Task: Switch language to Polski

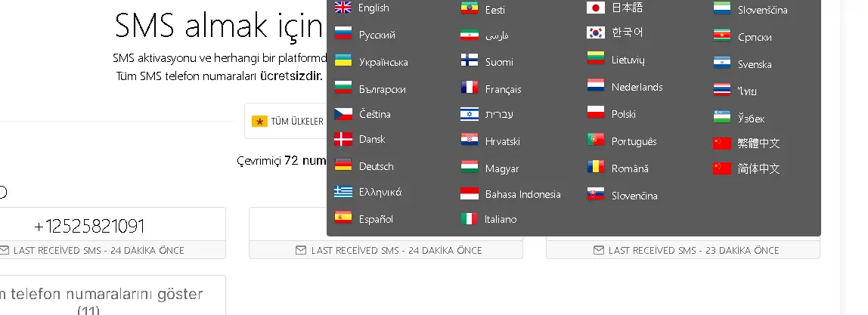Action: (623, 114)
